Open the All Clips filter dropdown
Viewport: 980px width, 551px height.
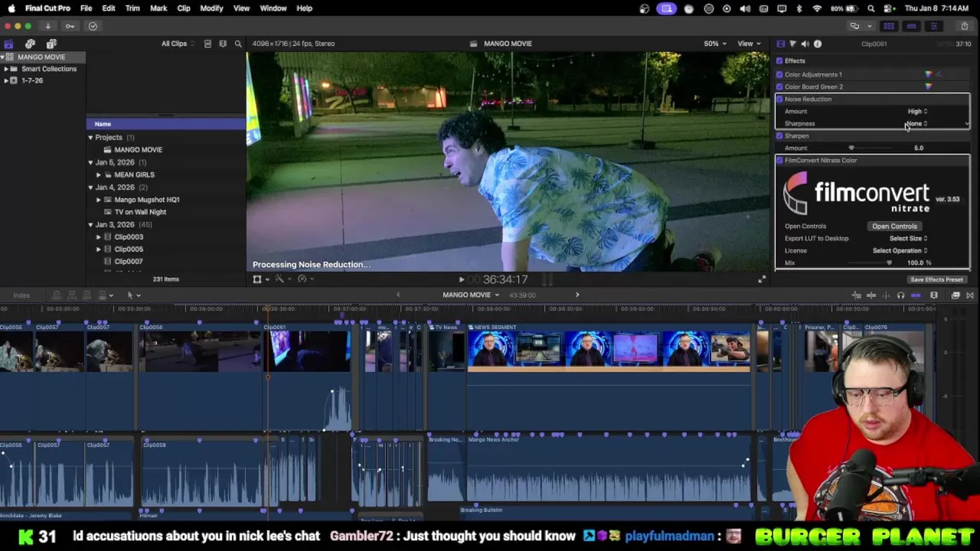pyautogui.click(x=178, y=44)
